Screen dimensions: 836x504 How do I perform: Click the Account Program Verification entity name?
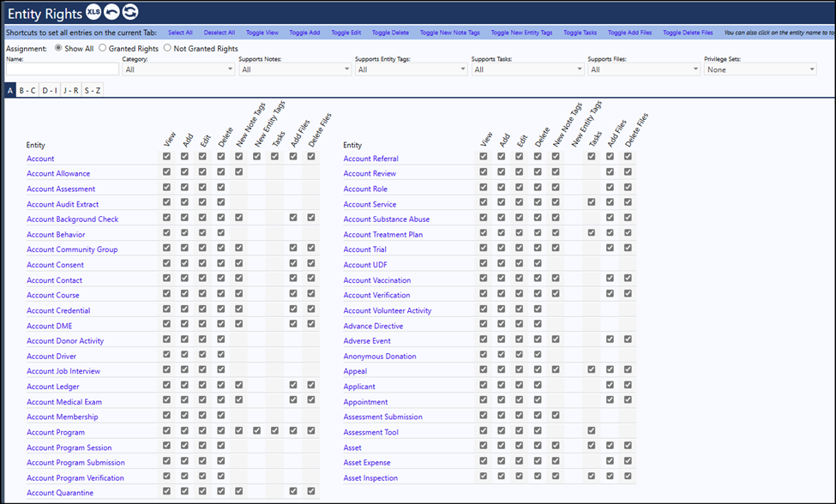75,478
